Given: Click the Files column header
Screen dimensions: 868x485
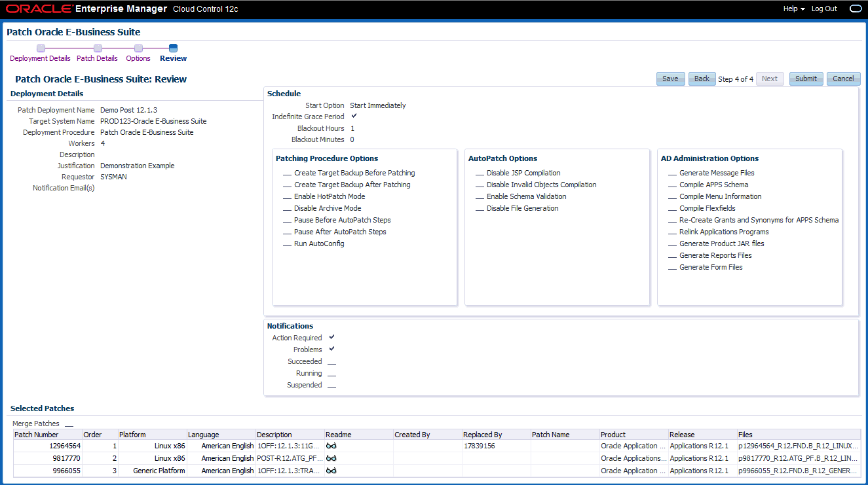Looking at the screenshot, I should pos(799,435).
